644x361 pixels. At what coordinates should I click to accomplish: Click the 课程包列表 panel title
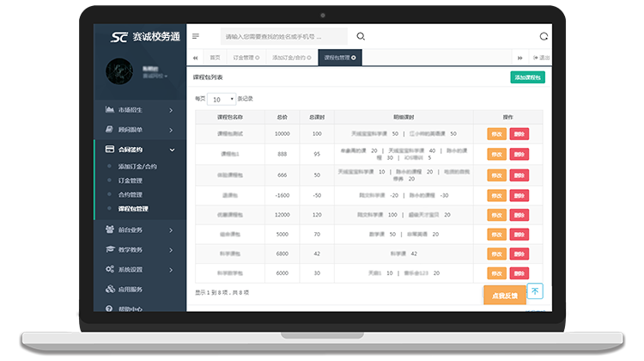point(208,77)
